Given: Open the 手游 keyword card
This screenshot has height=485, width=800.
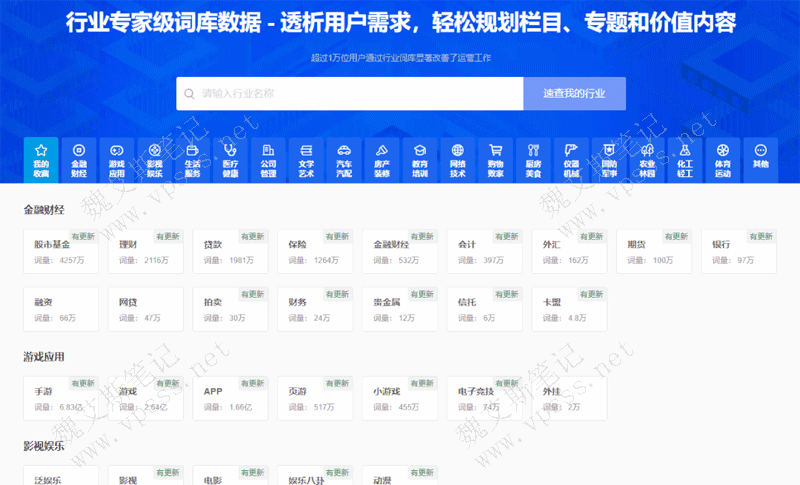Looking at the screenshot, I should [x=61, y=398].
